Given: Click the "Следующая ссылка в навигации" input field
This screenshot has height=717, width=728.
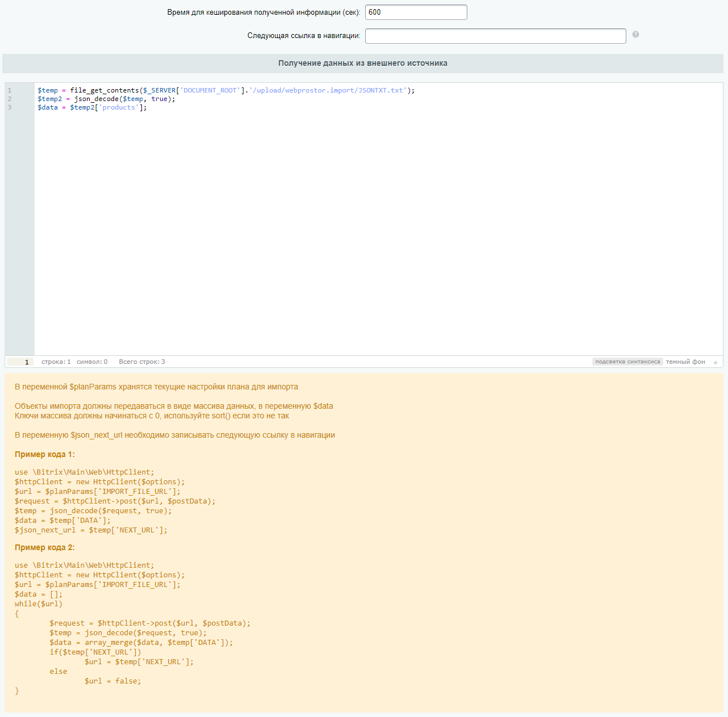Looking at the screenshot, I should tap(496, 36).
